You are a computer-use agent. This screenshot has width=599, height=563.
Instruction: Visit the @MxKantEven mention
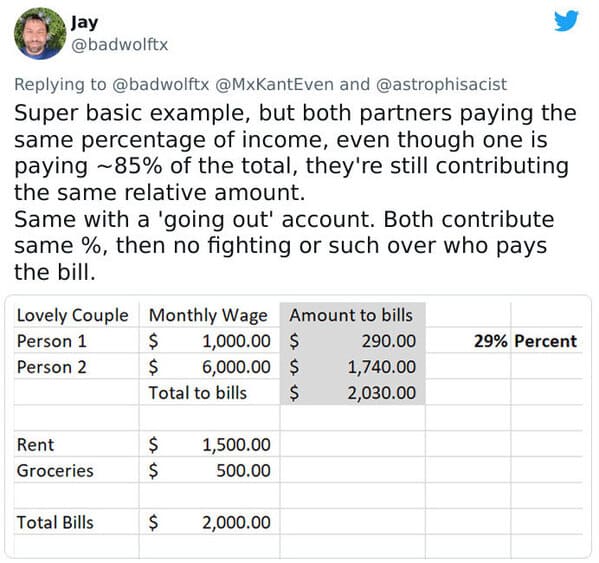point(274,84)
